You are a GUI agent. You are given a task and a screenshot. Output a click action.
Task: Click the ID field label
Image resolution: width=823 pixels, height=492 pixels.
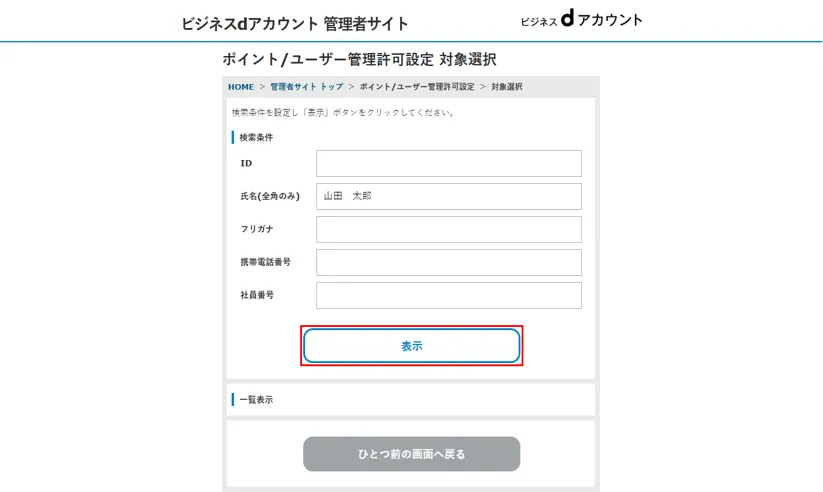click(246, 163)
